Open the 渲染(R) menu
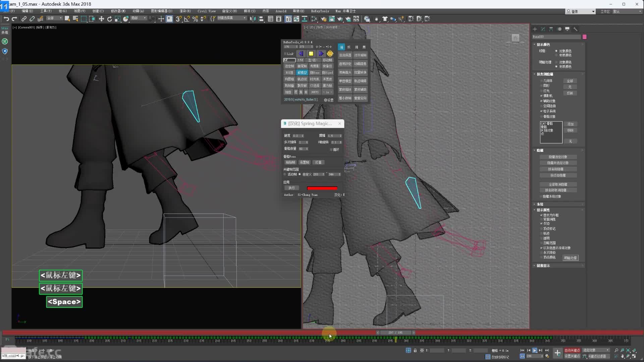This screenshot has height=362, width=644. (185, 11)
